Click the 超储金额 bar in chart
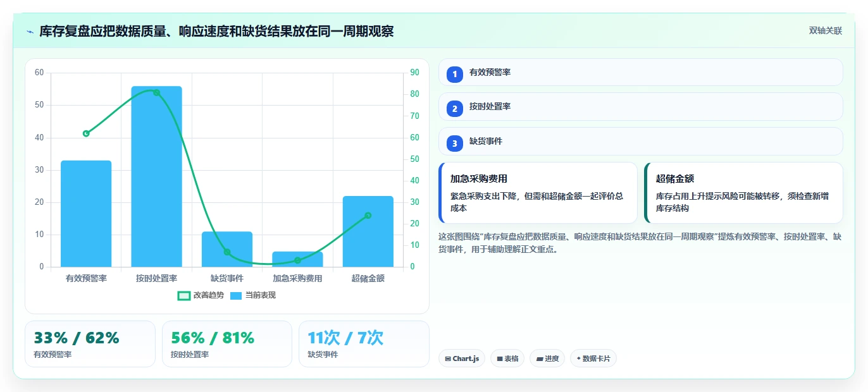 pos(368,231)
